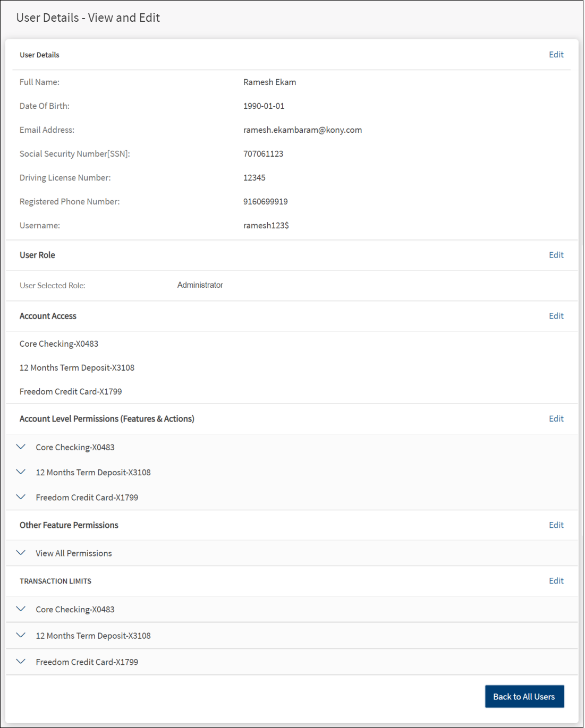The image size is (585, 728).
Task: Click Back to All Users button
Action: pos(524,697)
